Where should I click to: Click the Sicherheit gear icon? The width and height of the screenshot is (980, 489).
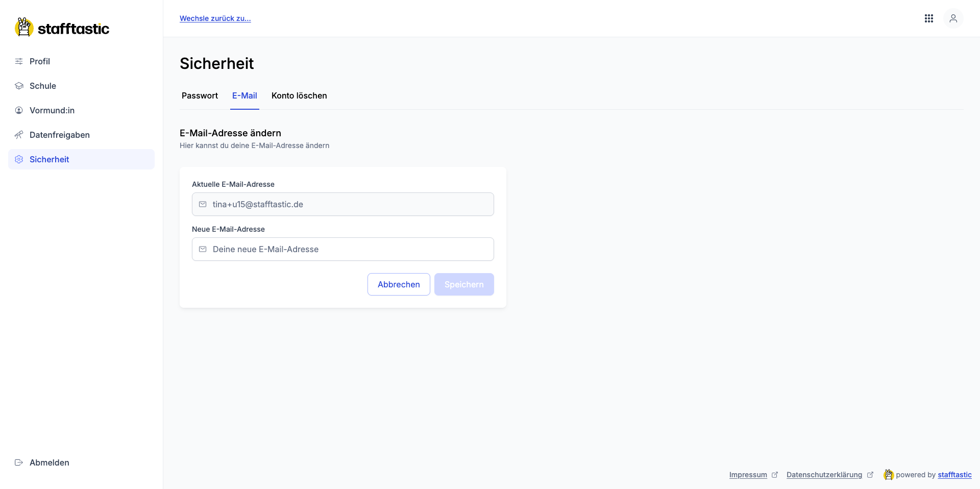(19, 159)
